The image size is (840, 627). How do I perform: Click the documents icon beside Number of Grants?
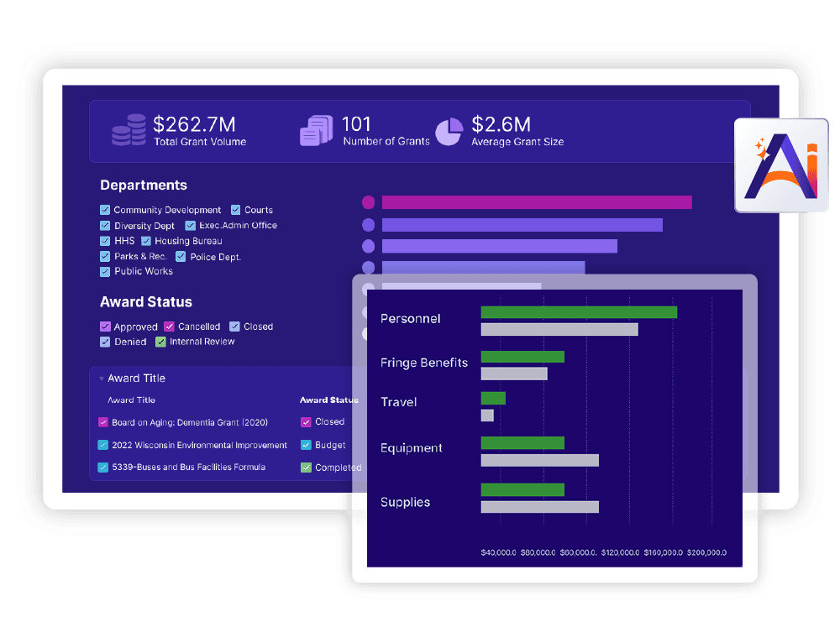[x=316, y=131]
